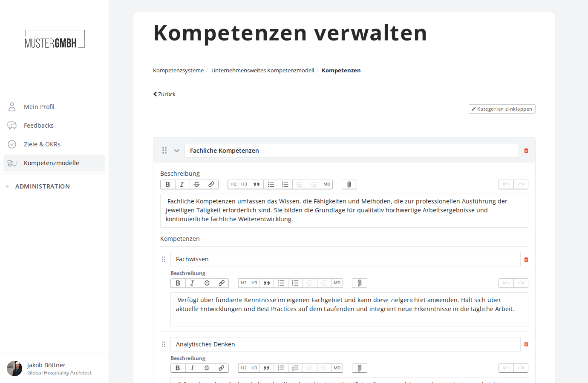
Task: Click drag handle of Analytisches Denken row
Action: click(x=164, y=344)
